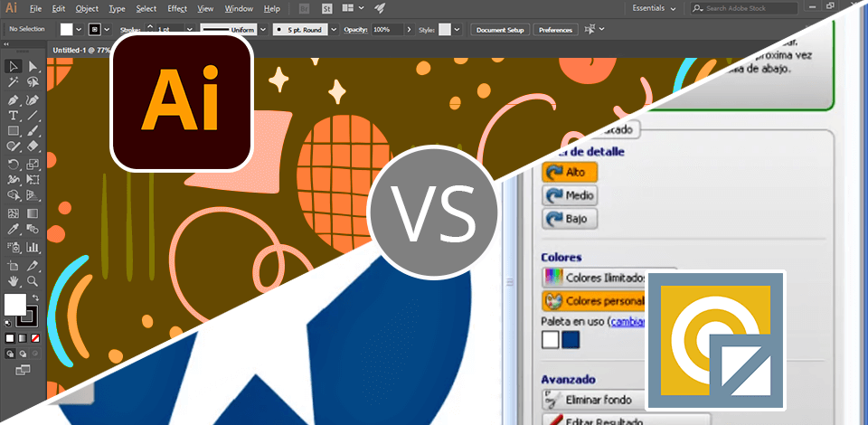
Task: Set paint mode to Gradient
Action: pos(22,338)
